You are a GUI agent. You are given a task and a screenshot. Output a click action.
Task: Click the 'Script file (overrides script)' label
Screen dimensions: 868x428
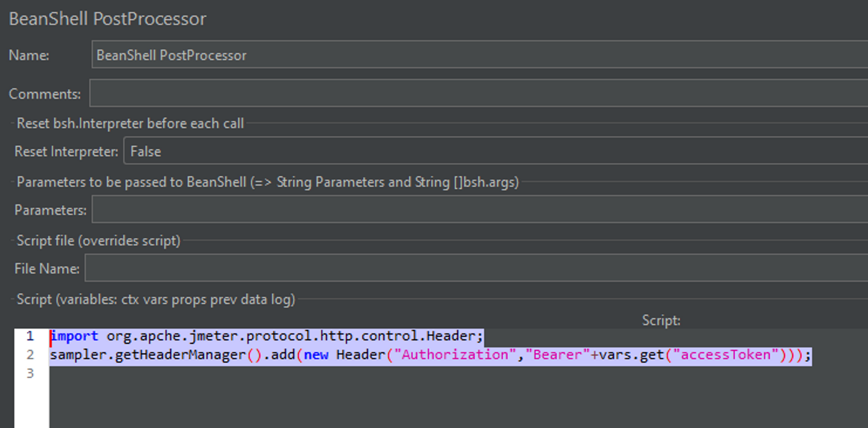(99, 241)
